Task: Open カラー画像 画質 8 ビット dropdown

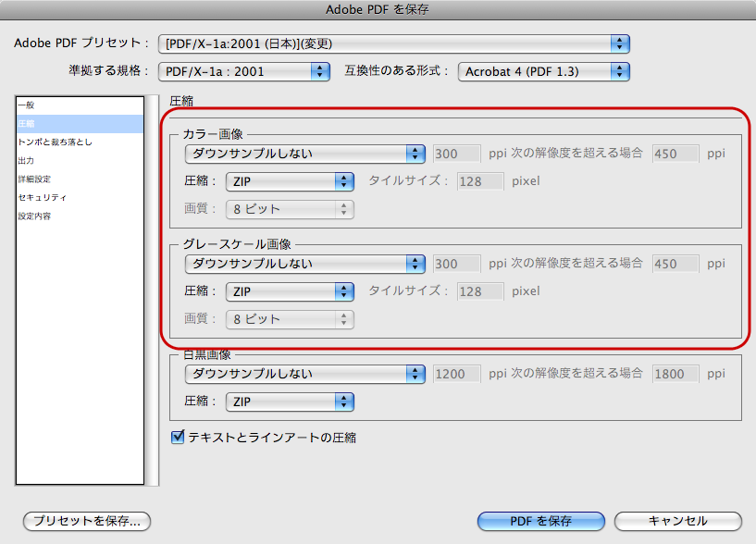Action: [x=290, y=209]
